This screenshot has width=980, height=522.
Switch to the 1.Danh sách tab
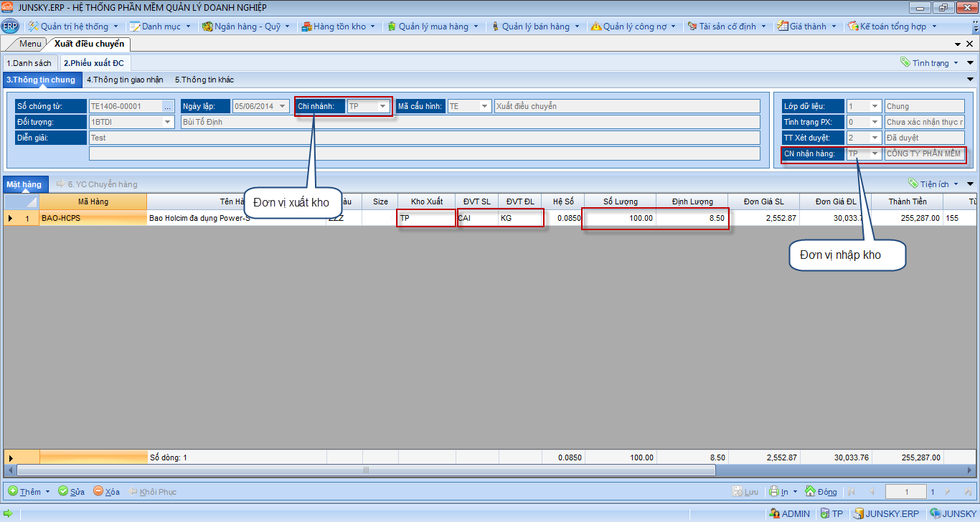[x=29, y=63]
